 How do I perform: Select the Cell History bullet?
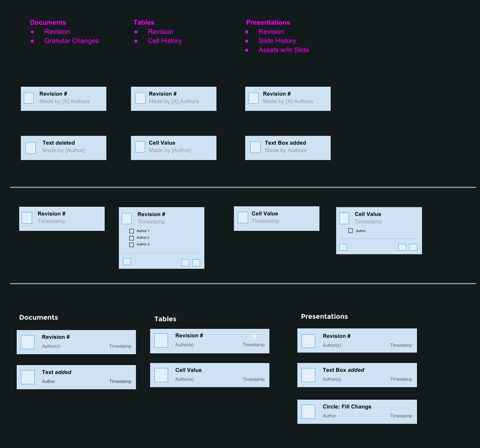pyautogui.click(x=165, y=41)
